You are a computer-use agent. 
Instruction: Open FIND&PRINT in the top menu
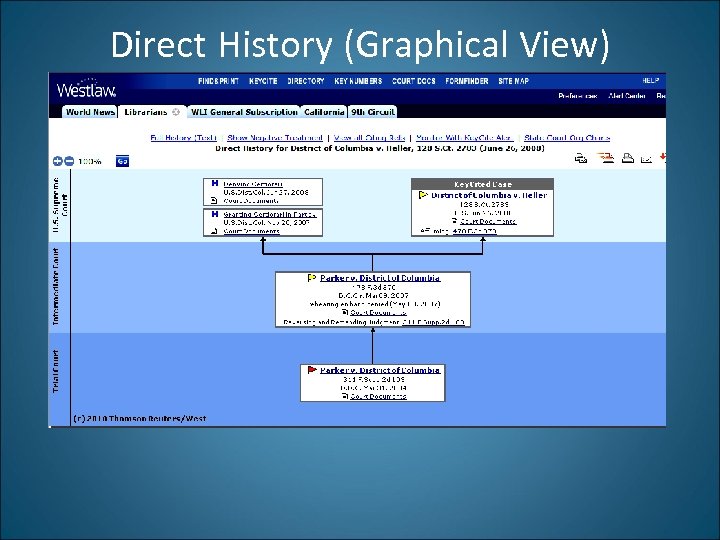[219, 81]
